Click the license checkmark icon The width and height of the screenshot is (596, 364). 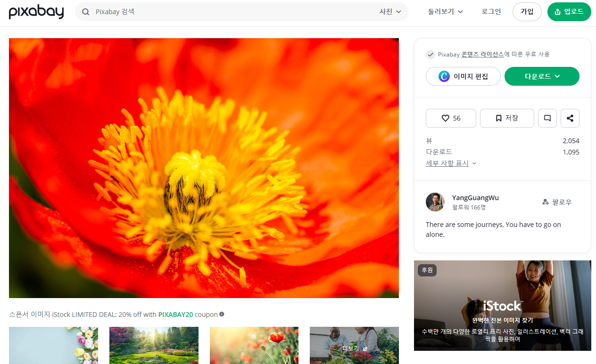tap(430, 55)
